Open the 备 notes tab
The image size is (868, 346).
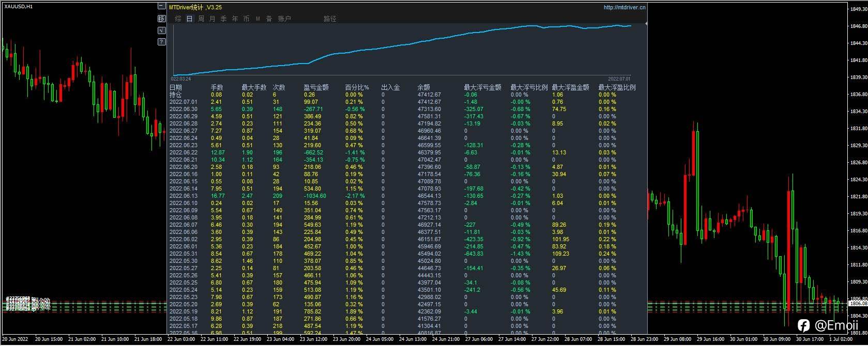[269, 19]
